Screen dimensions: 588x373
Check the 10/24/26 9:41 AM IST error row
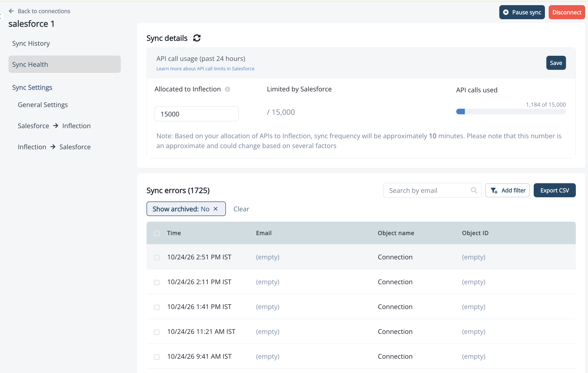(x=157, y=357)
